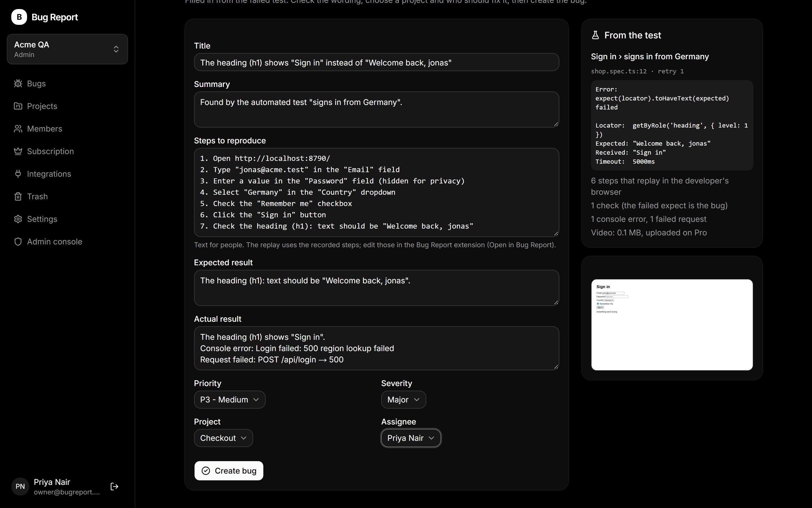The width and height of the screenshot is (812, 508).
Task: Click the Actual result text area
Action: pyautogui.click(x=376, y=349)
